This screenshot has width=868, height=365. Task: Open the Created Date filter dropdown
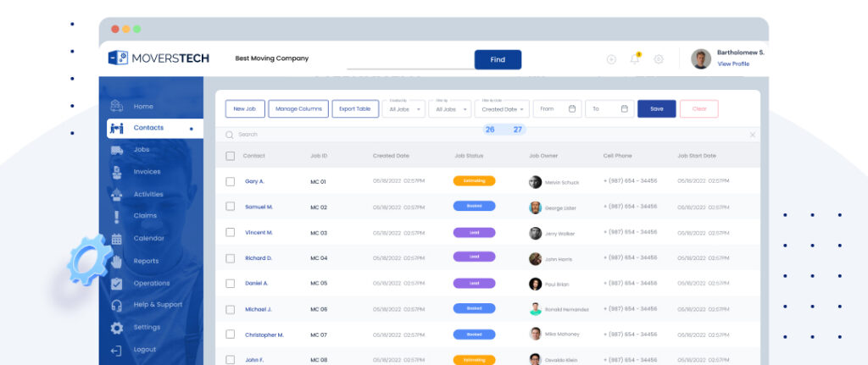(x=502, y=109)
